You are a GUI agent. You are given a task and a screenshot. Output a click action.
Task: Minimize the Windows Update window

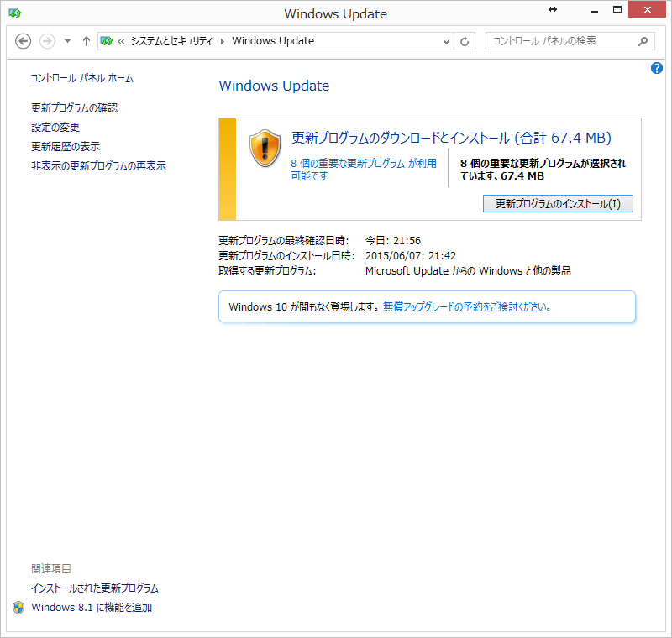[595, 10]
